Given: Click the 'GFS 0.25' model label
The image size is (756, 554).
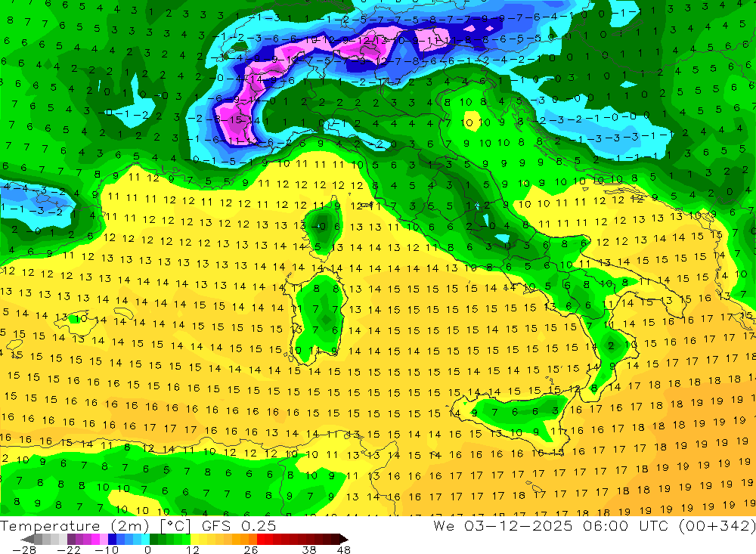Looking at the screenshot, I should click(239, 526).
